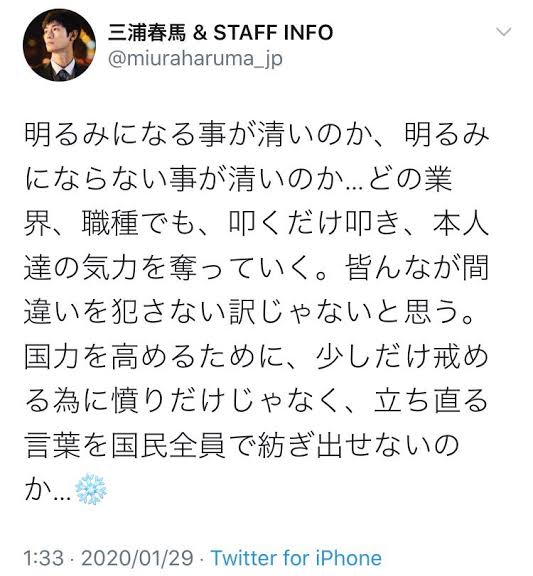This screenshot has height=576, width=533.
Task: Open the 三浦春馬 & STAFF INFO profile name
Action: point(220,32)
